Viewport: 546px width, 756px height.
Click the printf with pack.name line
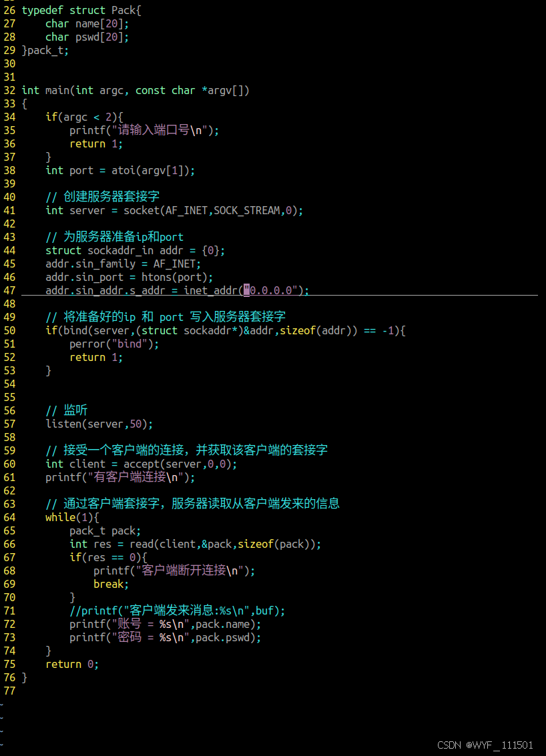pyautogui.click(x=165, y=625)
